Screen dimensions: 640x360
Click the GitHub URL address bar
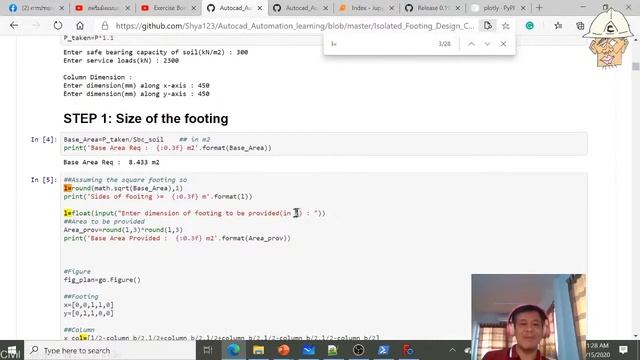pyautogui.click(x=295, y=26)
